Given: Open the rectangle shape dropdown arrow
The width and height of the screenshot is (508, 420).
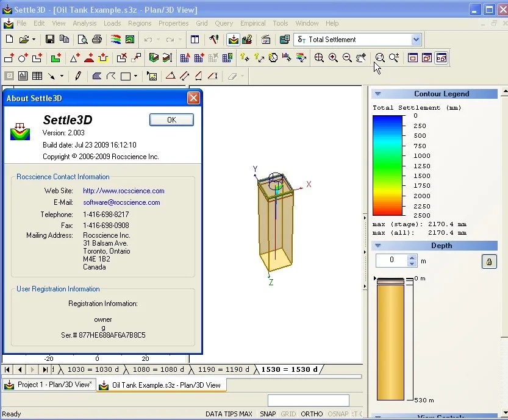Looking at the screenshot, I should click(x=135, y=76).
